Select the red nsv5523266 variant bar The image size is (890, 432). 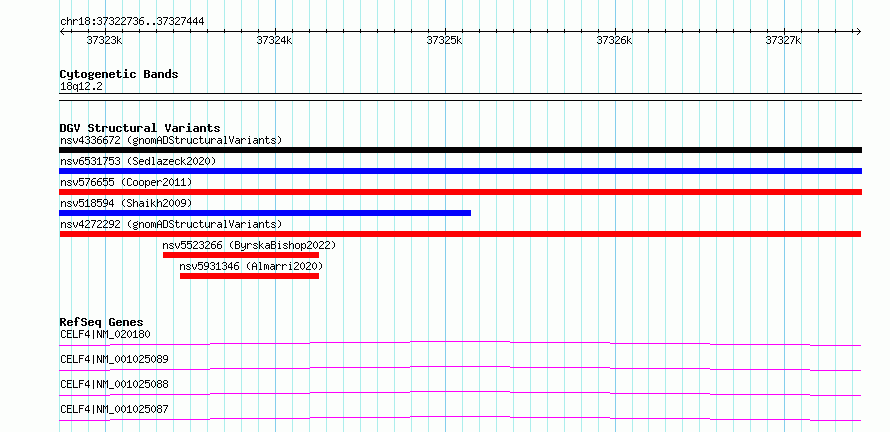point(241,255)
